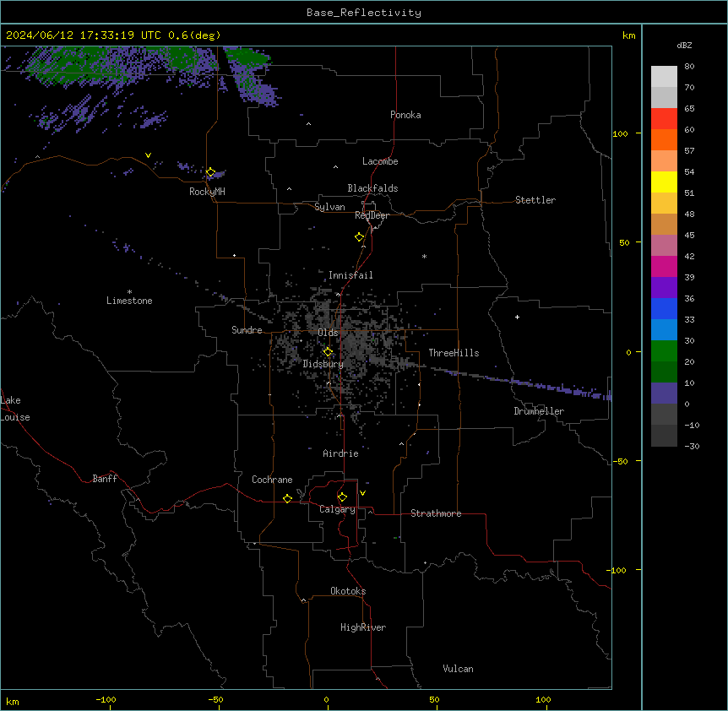
Task: Click the Innisfail label
Action: coord(350,275)
